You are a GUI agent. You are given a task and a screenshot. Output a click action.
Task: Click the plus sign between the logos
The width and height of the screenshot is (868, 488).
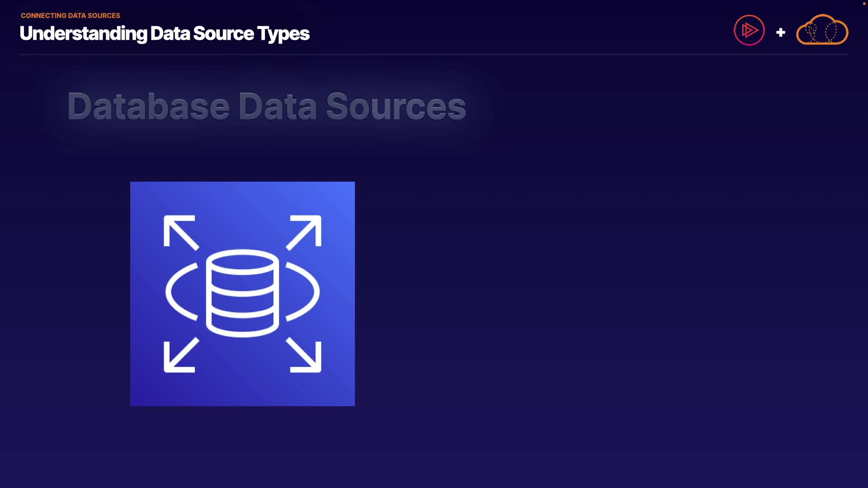pos(780,33)
